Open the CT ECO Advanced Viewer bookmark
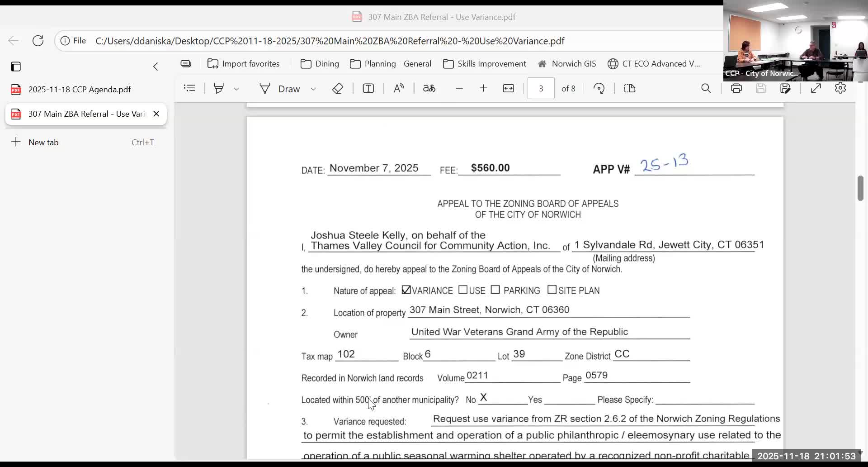Screen dimensions: 868x467 [x=654, y=64]
